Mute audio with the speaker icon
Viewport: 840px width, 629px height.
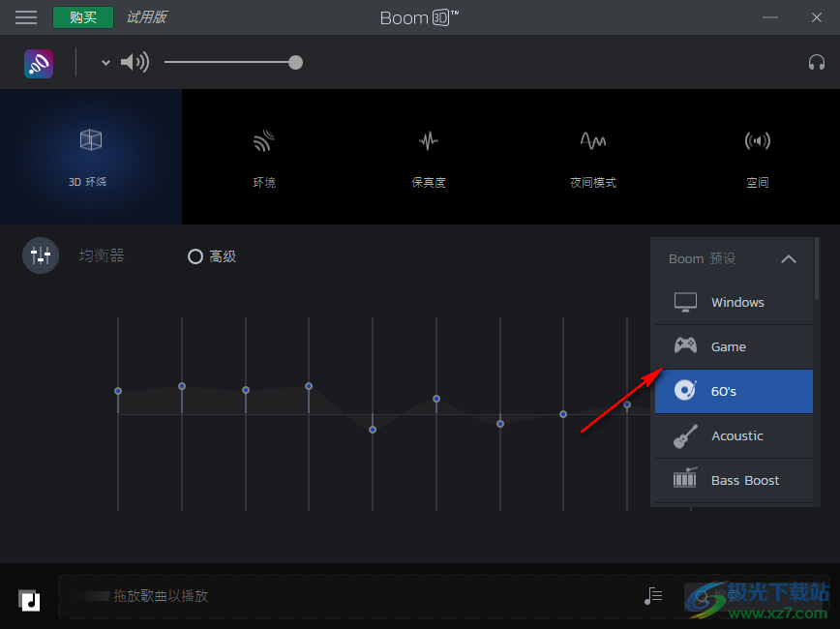[135, 63]
